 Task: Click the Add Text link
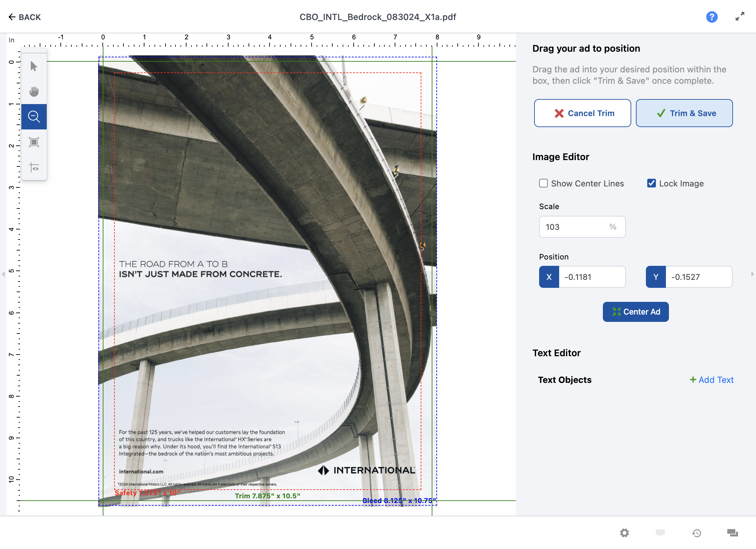pos(711,380)
